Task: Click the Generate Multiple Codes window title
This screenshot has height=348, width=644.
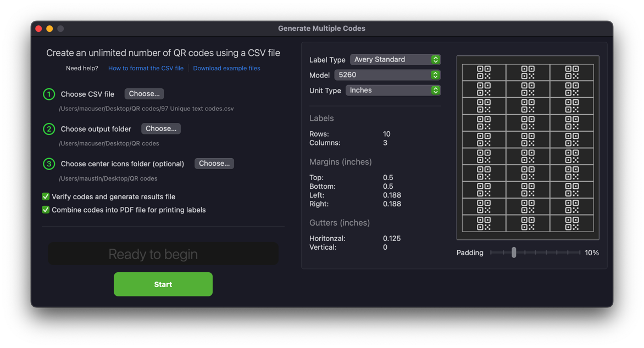Action: [321, 29]
